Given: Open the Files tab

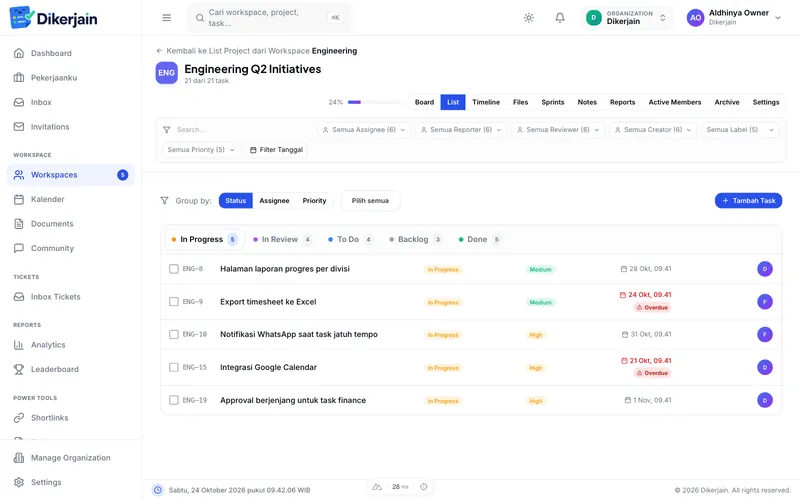Looking at the screenshot, I should tap(520, 102).
